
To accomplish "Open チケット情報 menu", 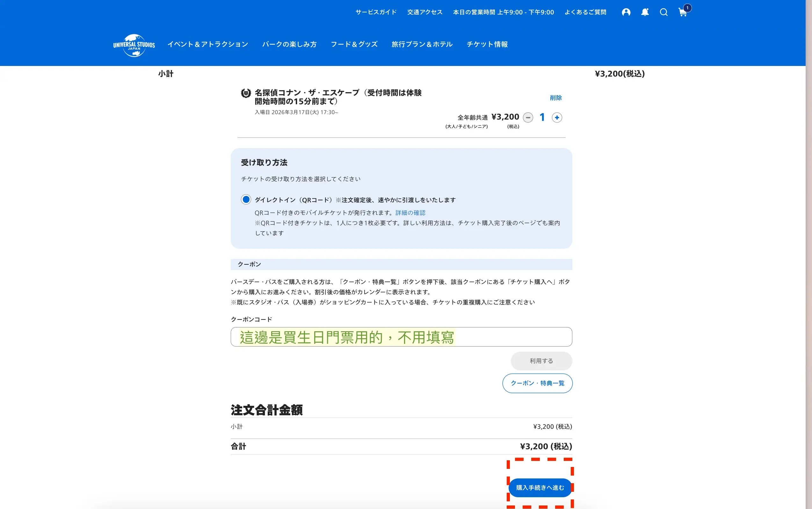I will point(487,45).
